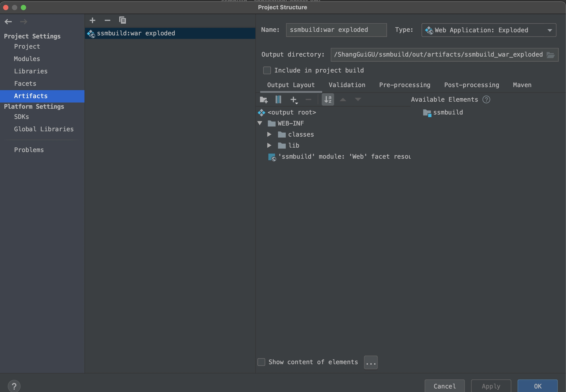Open the Post-processing tab
Image resolution: width=566 pixels, height=392 pixels.
pos(471,85)
